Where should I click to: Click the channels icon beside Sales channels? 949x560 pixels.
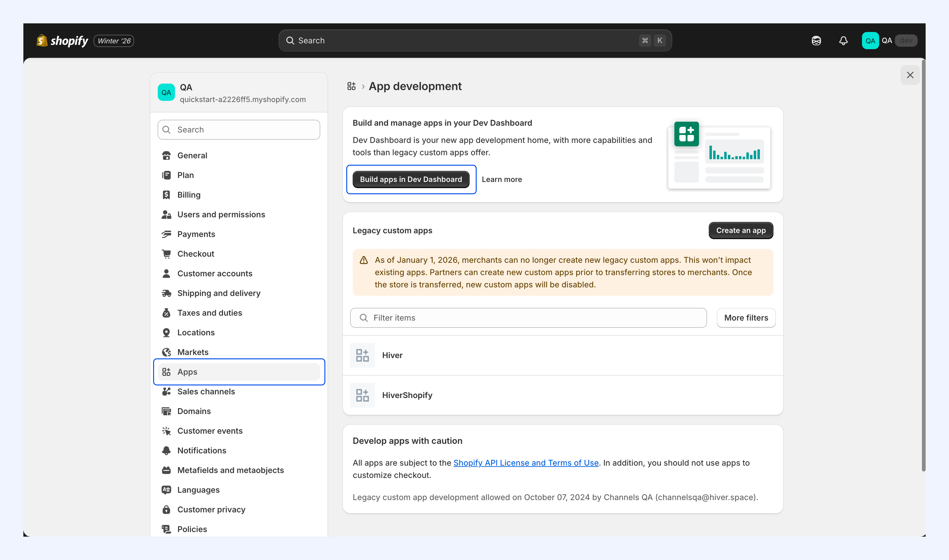(x=166, y=391)
